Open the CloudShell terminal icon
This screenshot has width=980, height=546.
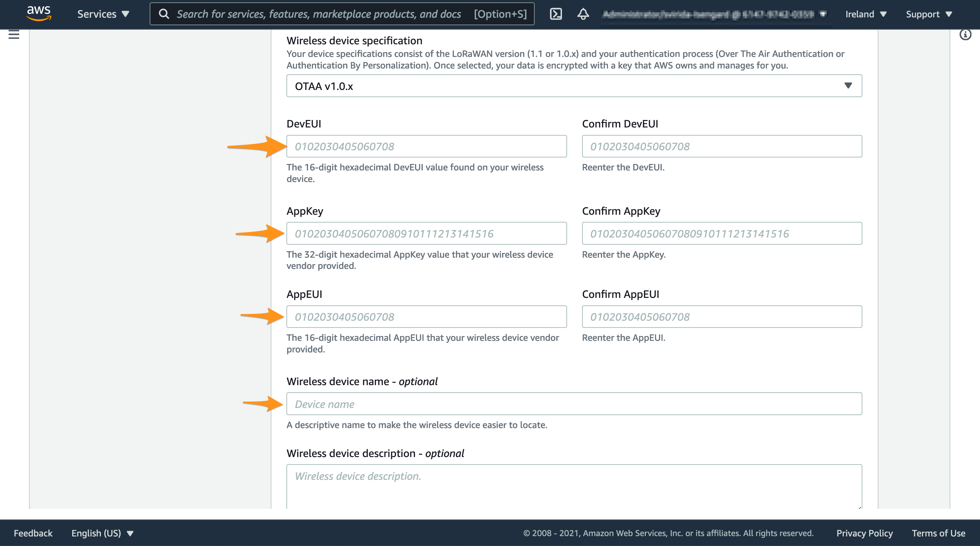point(556,14)
